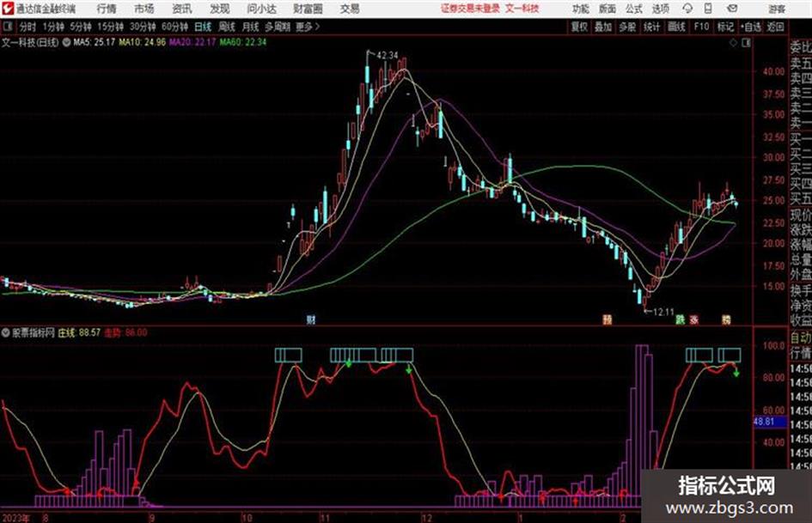Select the 周线 weekly period
The width and height of the screenshot is (812, 523).
pyautogui.click(x=227, y=27)
